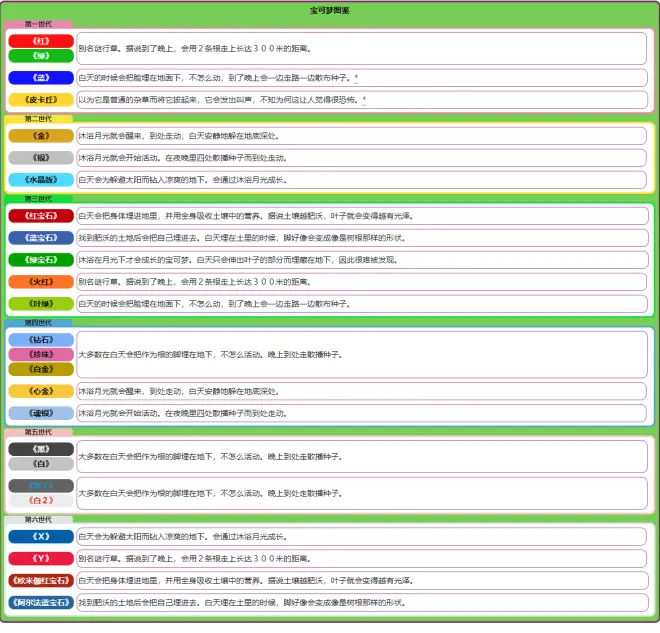Click the 第六世代 generation header
The image size is (660, 633).
point(38,519)
